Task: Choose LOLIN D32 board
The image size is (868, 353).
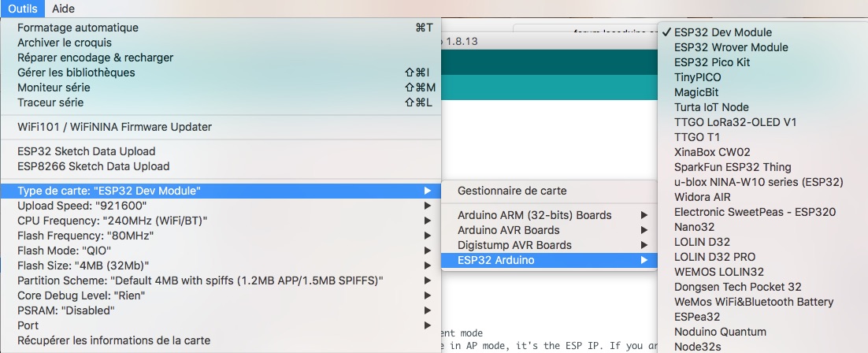Action: 762,242
